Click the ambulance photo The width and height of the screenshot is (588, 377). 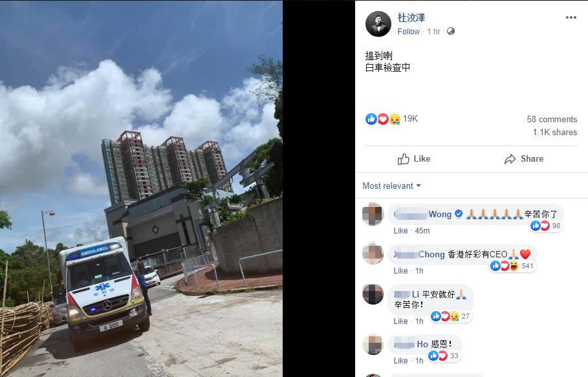tap(141, 189)
